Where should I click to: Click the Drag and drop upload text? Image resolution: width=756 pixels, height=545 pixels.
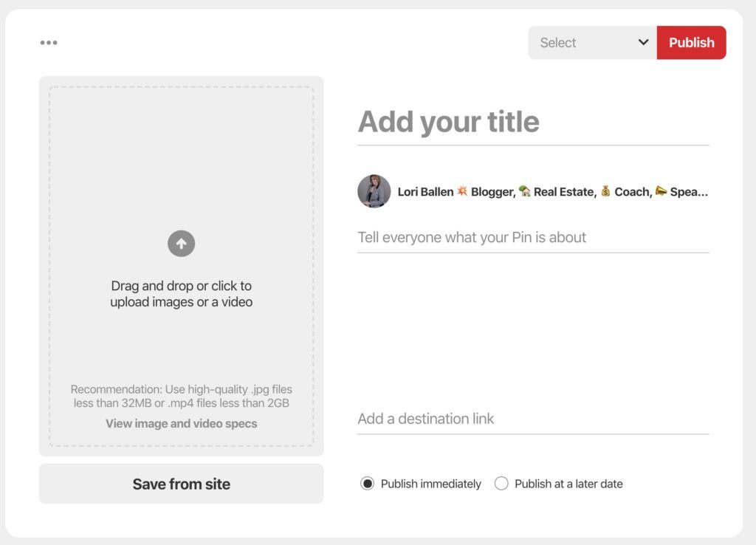[182, 294]
